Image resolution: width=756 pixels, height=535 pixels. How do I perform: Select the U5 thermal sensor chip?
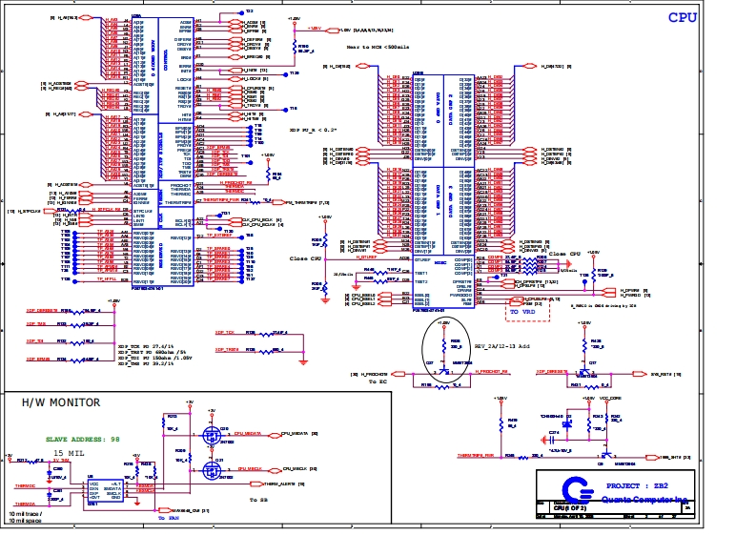pos(107,489)
